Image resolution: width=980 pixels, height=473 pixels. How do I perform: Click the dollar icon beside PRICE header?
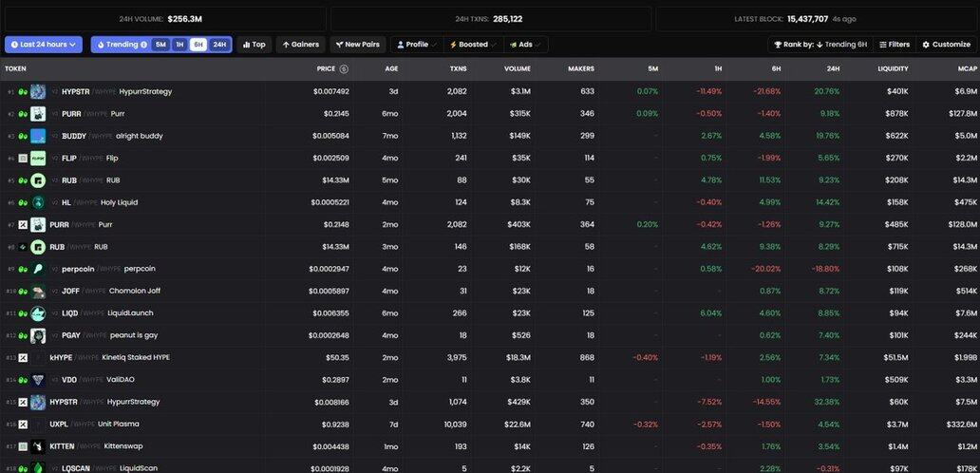(344, 69)
